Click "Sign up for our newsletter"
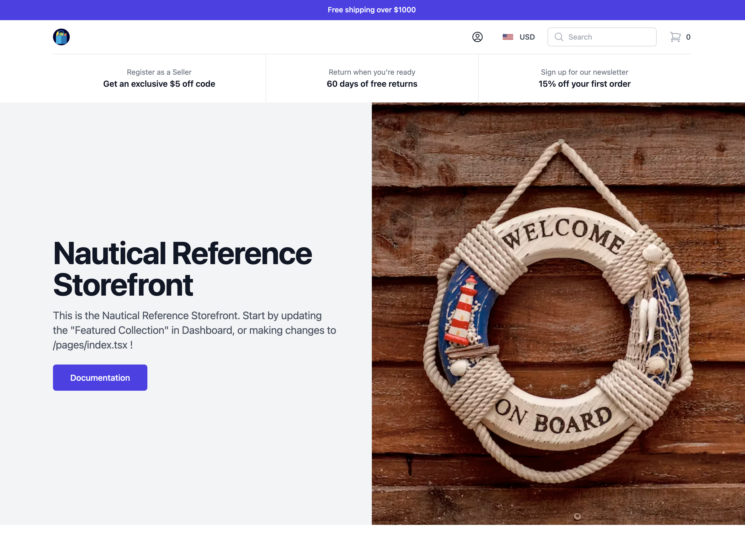745x560 pixels. click(584, 72)
